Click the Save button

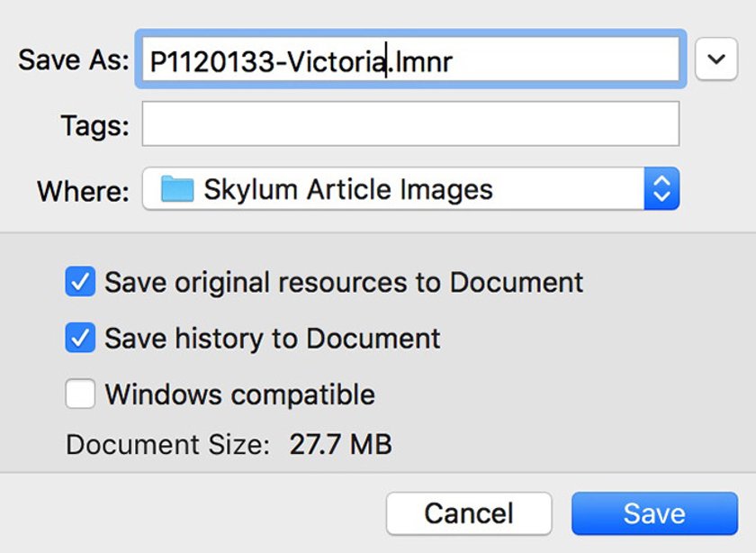655,513
